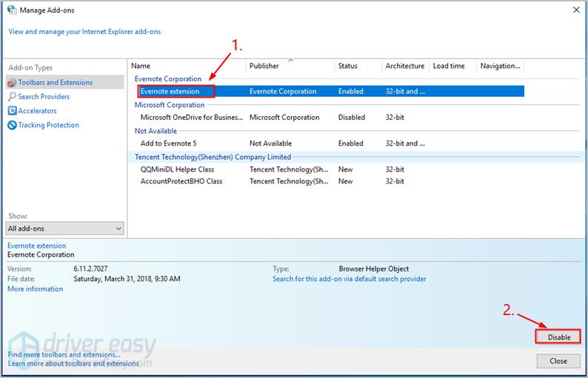Image resolution: width=588 pixels, height=378 pixels.
Task: Select Toolbars and Extensions add-on type
Action: 65,82
